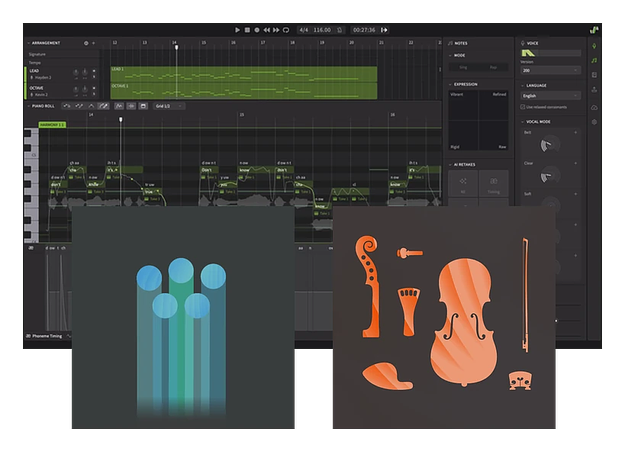Toggle loop playback icon in transport

tap(286, 30)
